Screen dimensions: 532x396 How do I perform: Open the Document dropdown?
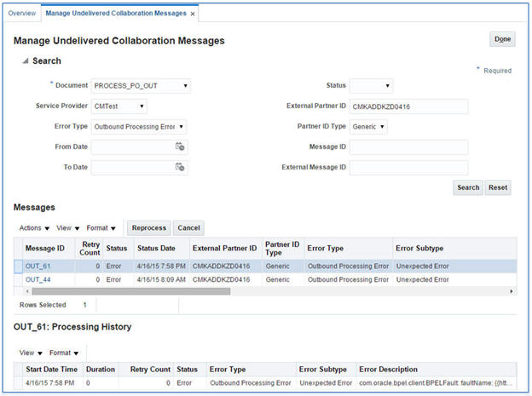pos(141,86)
